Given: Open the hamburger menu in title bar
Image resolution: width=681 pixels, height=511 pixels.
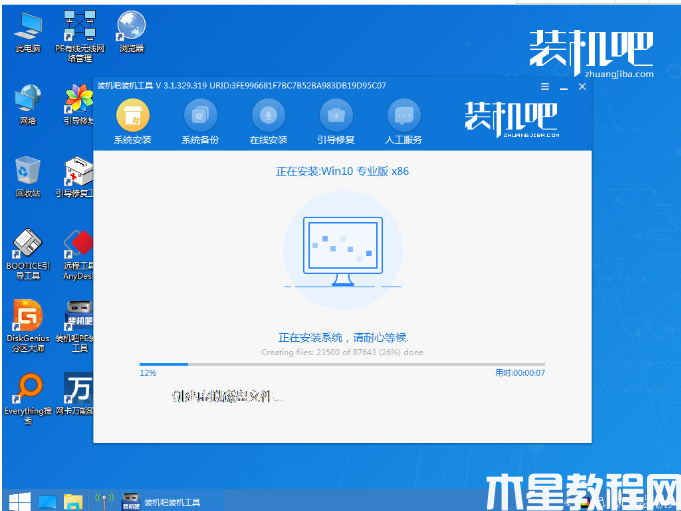Looking at the screenshot, I should pos(545,86).
